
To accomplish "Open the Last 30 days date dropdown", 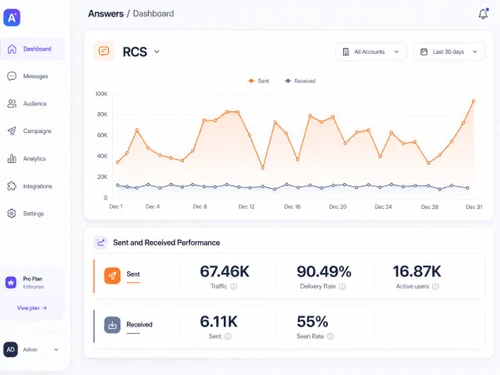I will [x=449, y=52].
